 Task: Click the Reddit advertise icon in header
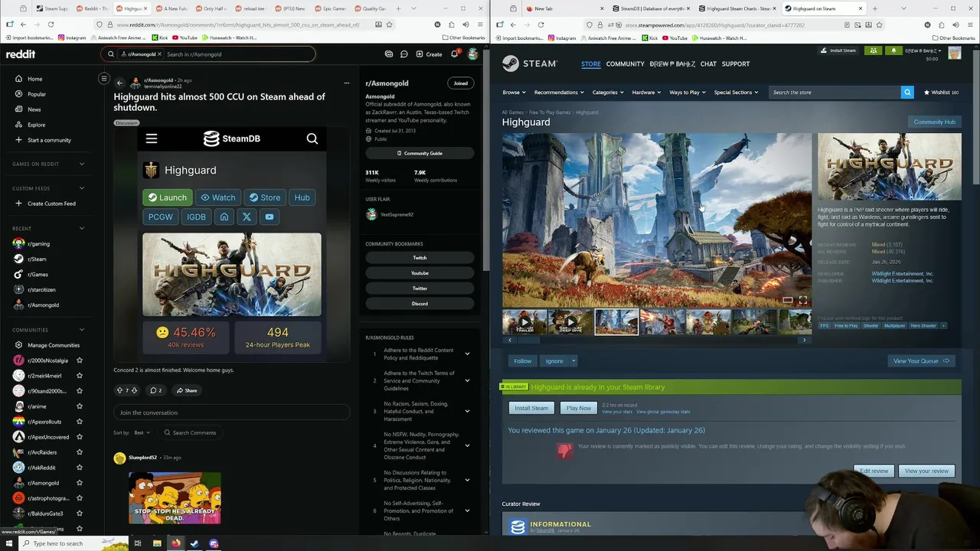[x=389, y=54]
